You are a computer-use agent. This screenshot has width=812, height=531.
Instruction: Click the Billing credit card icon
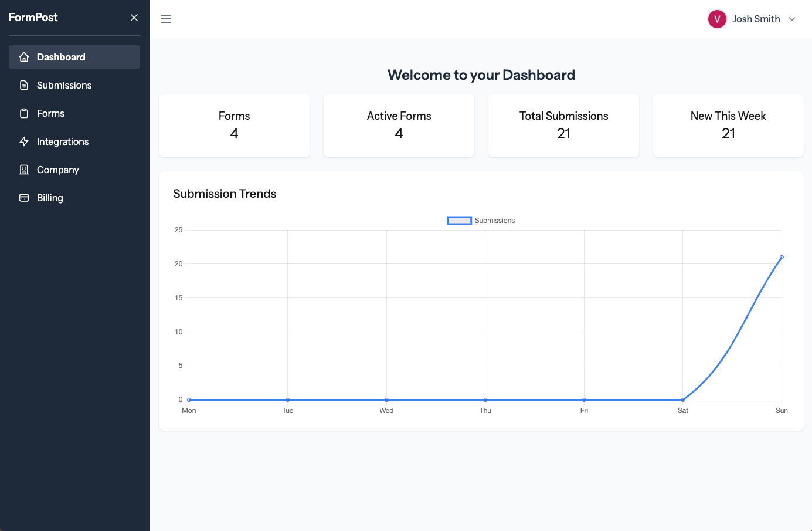pyautogui.click(x=23, y=197)
